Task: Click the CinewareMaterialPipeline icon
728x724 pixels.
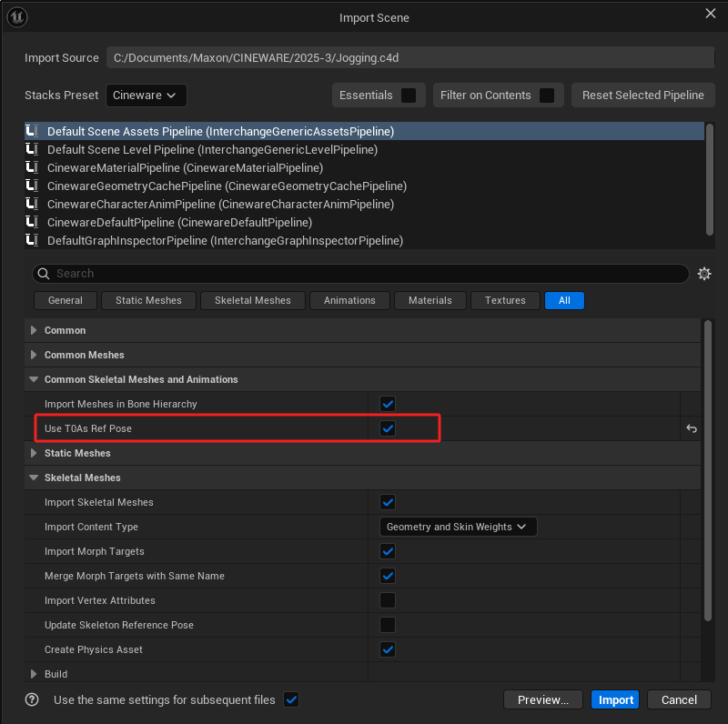Action: click(33, 168)
